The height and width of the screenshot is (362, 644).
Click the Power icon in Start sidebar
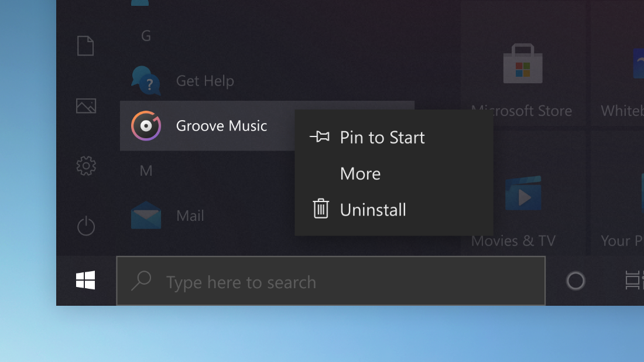pos(86,226)
